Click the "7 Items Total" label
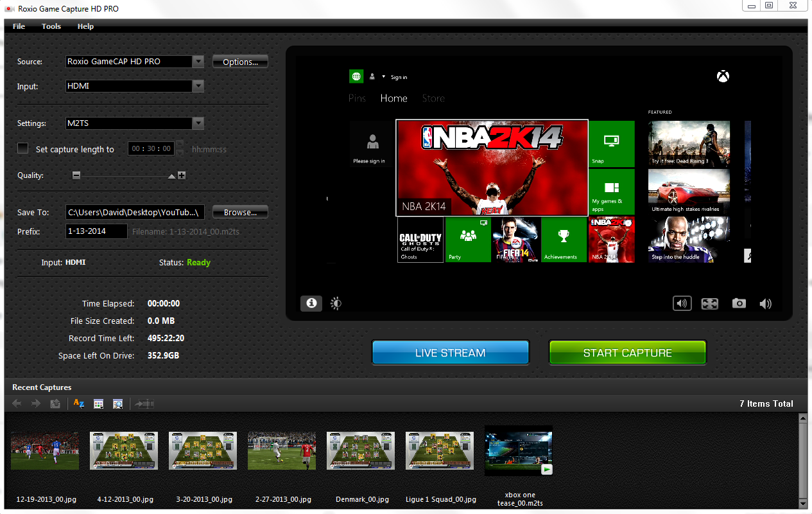 766,403
